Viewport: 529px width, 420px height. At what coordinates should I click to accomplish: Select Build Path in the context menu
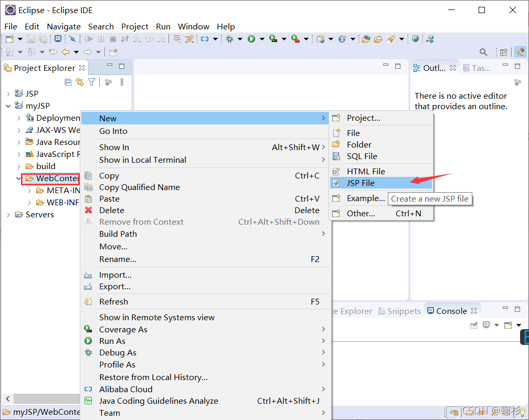tap(206, 234)
